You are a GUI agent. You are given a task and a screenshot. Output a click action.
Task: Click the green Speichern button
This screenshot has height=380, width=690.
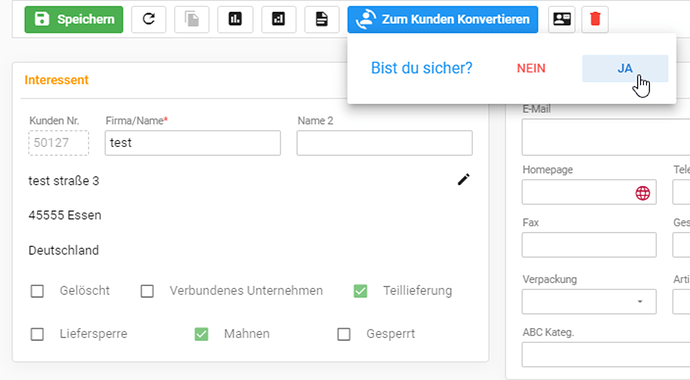point(74,19)
